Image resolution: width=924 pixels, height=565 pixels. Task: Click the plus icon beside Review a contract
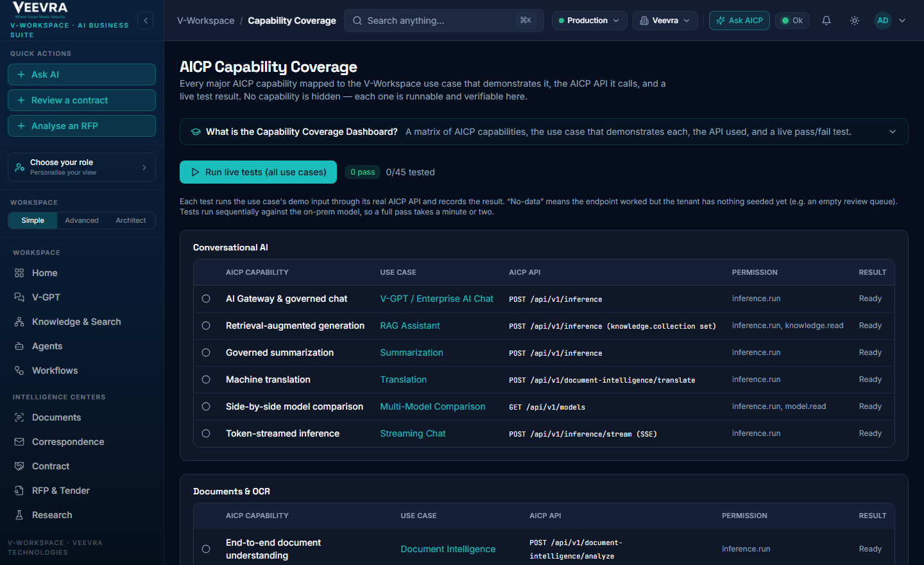pos(21,100)
